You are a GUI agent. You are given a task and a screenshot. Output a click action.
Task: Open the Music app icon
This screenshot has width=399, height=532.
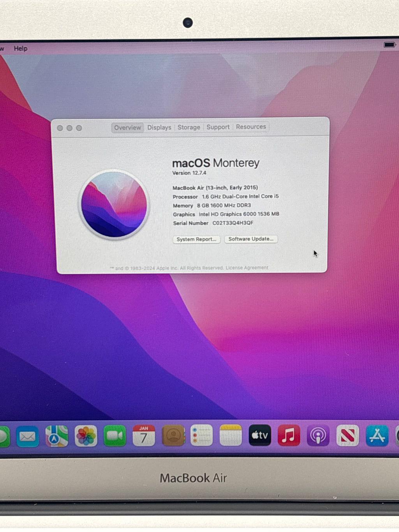pos(289,435)
